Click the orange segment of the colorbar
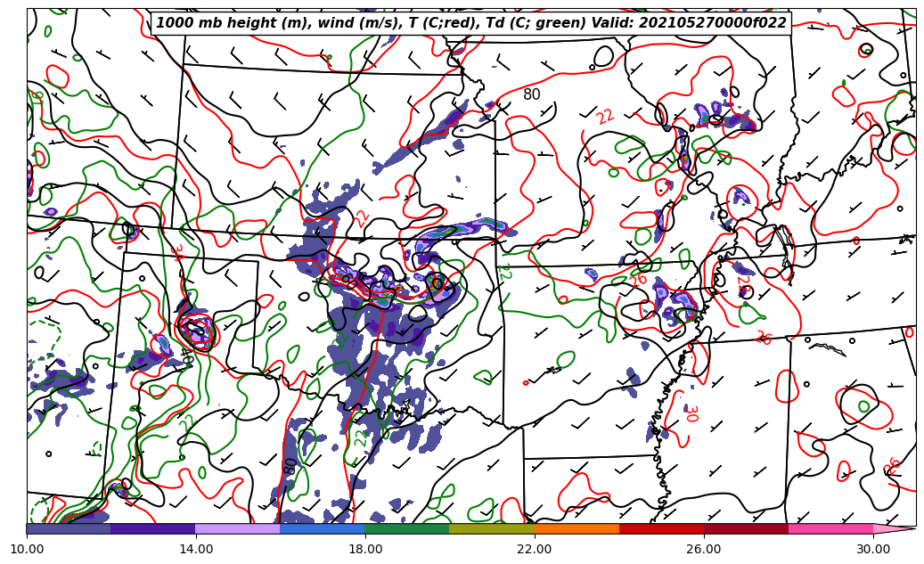924x564 pixels. 576,528
